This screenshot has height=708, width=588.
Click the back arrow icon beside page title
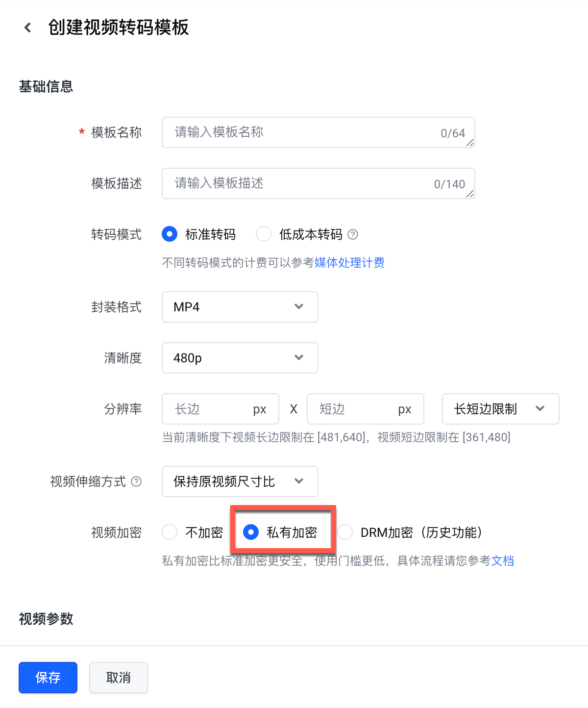28,27
